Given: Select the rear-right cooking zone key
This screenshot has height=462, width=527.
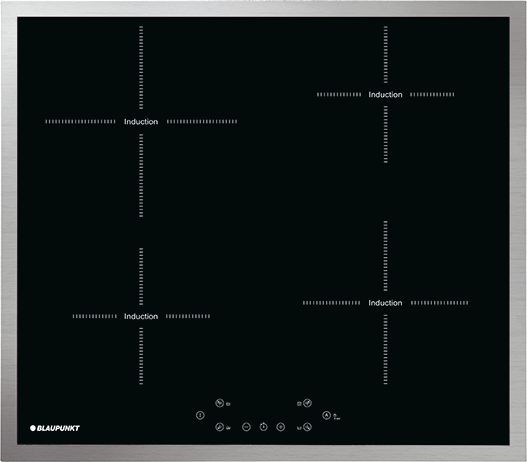Looking at the screenshot, I should 307,403.
